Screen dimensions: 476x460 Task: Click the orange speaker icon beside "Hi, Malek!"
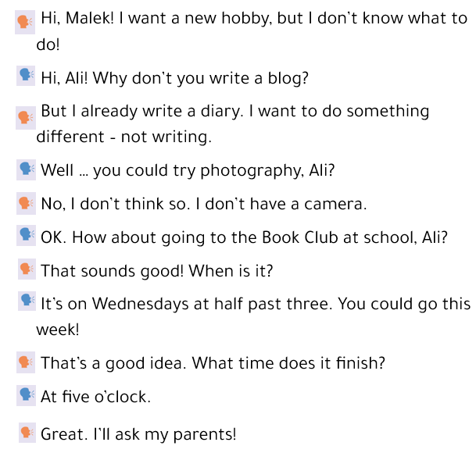pyautogui.click(x=26, y=22)
